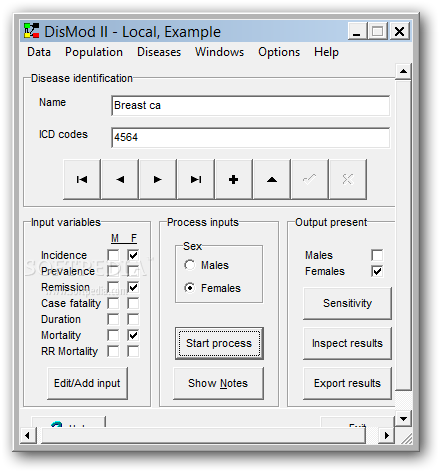The width and height of the screenshot is (440, 472).
Task: Click horizontal scrollbar left arrow
Action: click(x=28, y=435)
